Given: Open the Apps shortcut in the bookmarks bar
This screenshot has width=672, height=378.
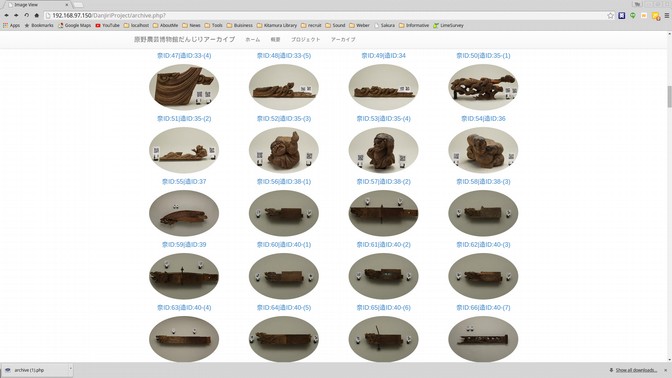Looking at the screenshot, I should coord(12,25).
